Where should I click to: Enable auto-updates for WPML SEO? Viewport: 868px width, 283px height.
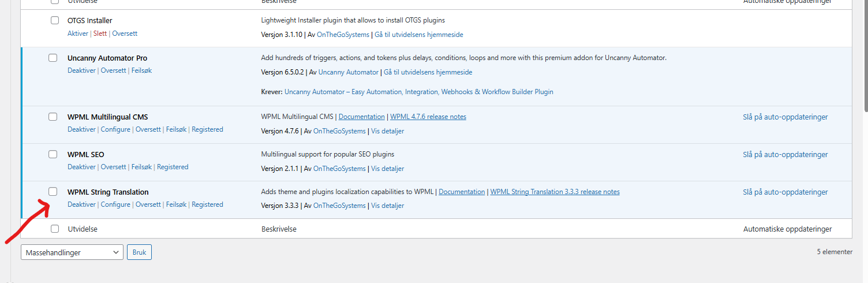tap(785, 154)
